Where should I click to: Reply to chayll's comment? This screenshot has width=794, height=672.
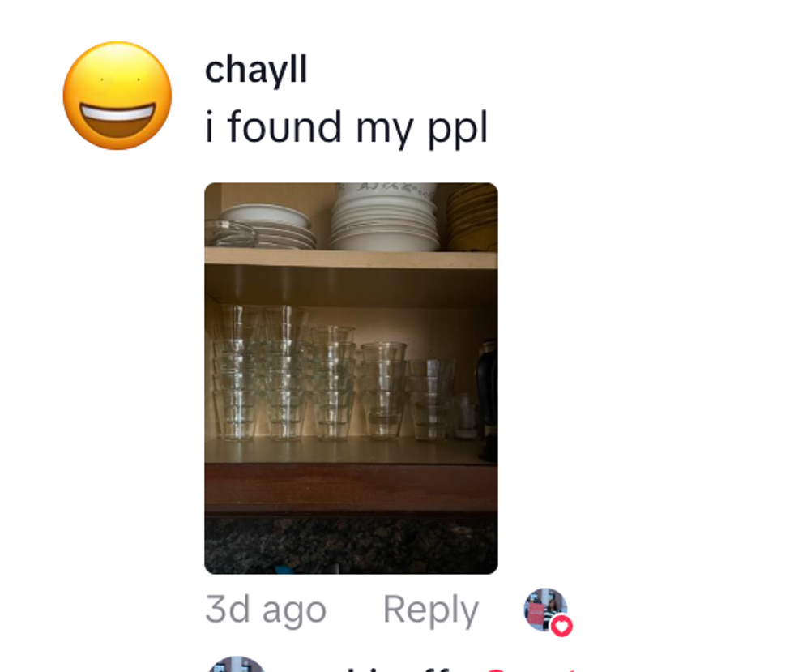click(430, 610)
